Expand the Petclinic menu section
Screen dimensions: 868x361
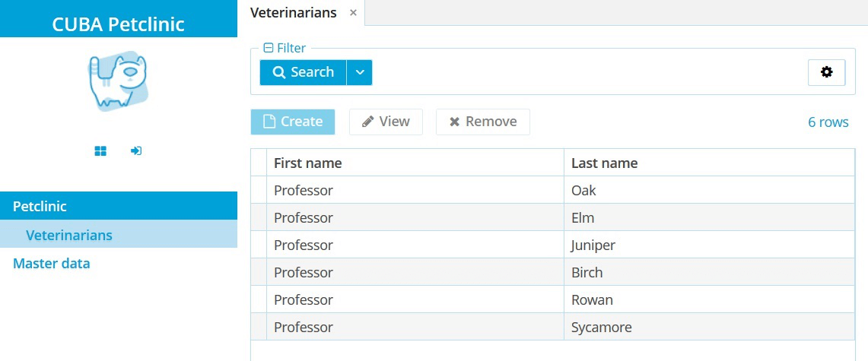[x=40, y=206]
